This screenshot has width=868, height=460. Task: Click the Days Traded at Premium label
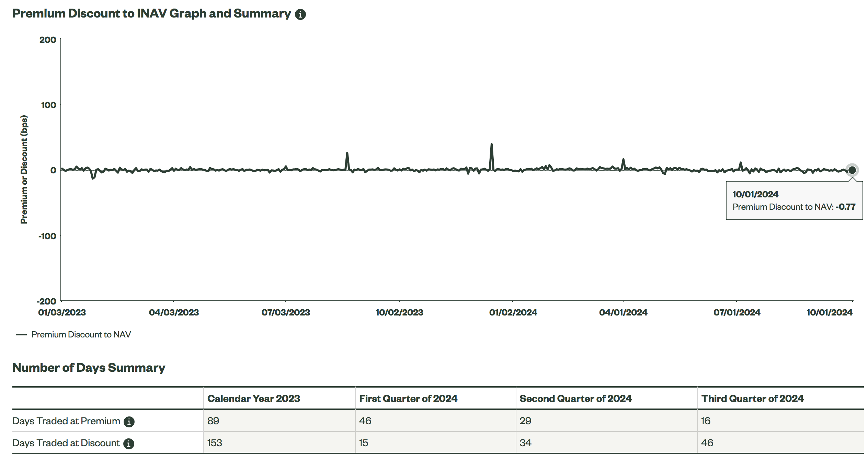66,421
